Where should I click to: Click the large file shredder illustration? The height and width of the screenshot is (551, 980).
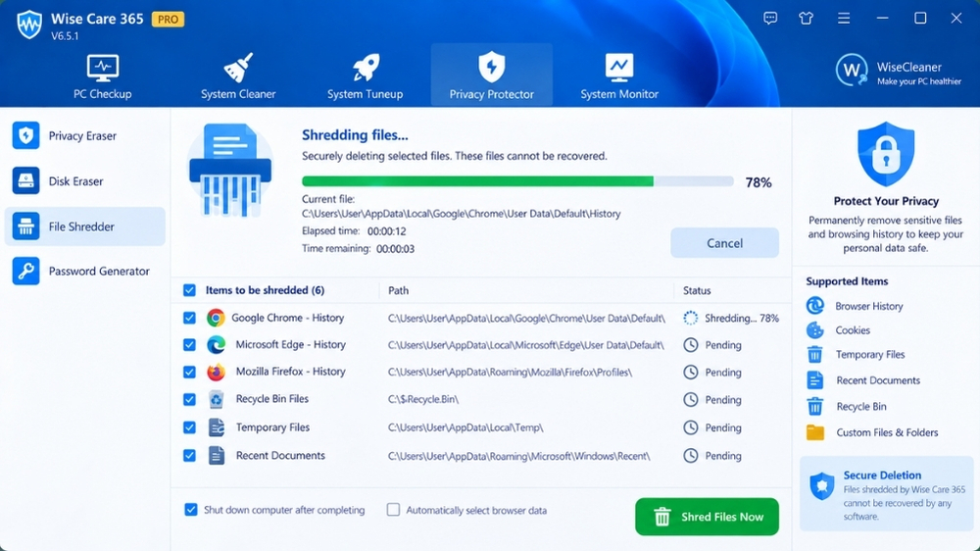tap(230, 171)
